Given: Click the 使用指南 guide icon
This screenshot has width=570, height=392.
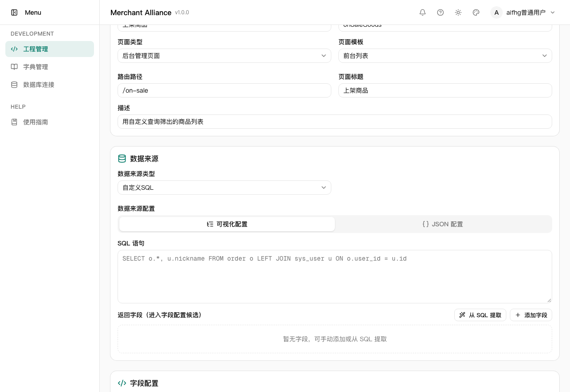Looking at the screenshot, I should pyautogui.click(x=14, y=122).
